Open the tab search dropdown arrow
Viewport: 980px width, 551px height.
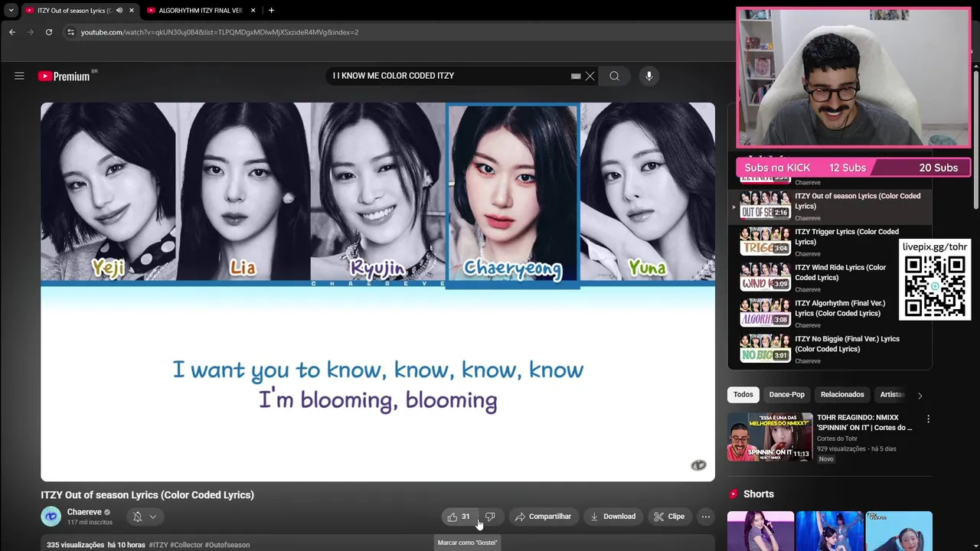point(11,10)
